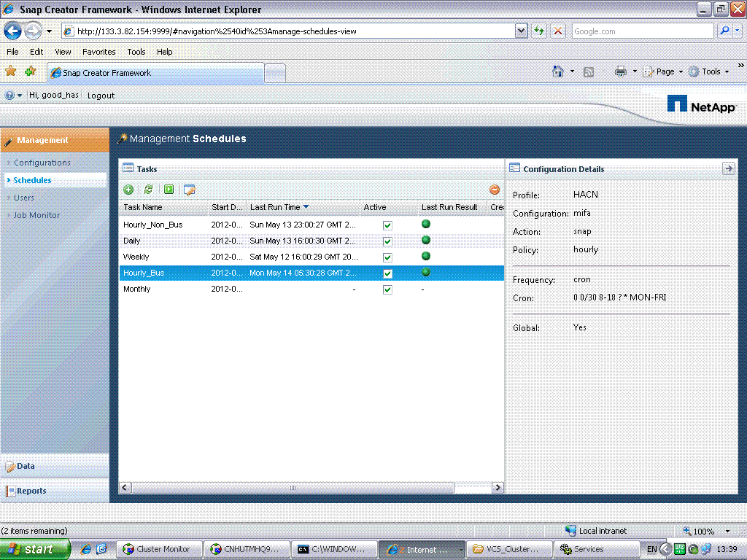Open the Data section icon
Image resolution: width=747 pixels, height=560 pixels.
pyautogui.click(x=10, y=467)
